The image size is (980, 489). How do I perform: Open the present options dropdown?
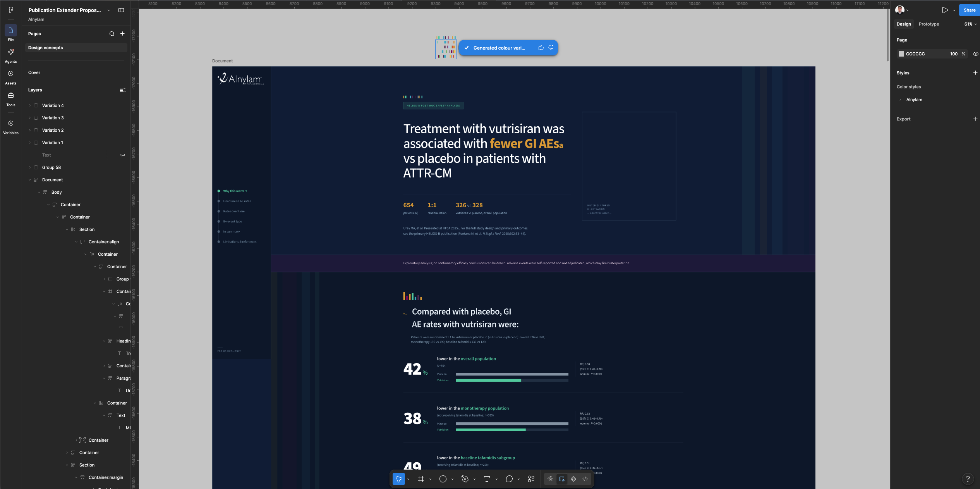pyautogui.click(x=954, y=10)
